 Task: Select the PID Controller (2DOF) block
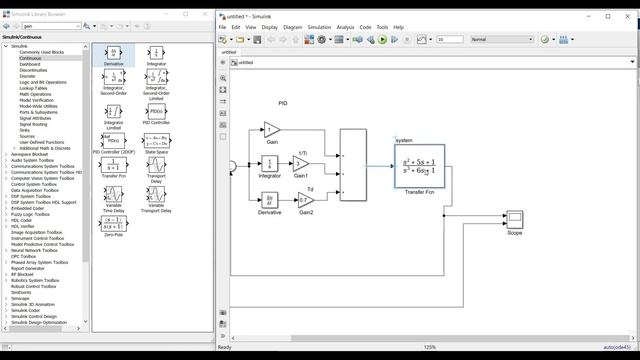tap(113, 144)
